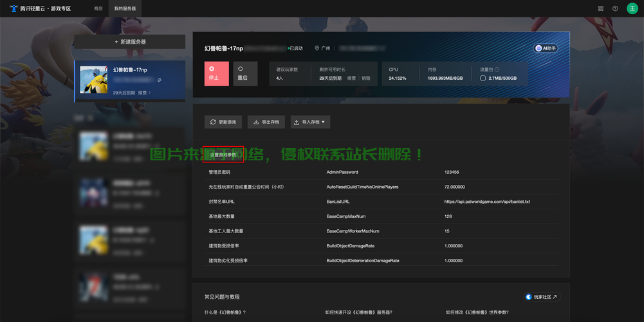This screenshot has height=322, width=644.
Task: Click the 基地最大数量 row label
Action: click(222, 216)
